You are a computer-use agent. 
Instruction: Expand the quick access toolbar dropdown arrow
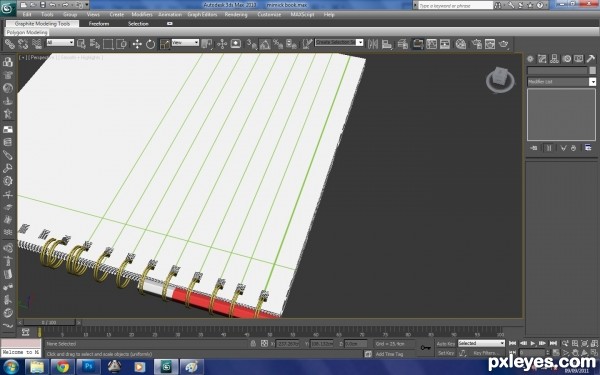coord(87,5)
